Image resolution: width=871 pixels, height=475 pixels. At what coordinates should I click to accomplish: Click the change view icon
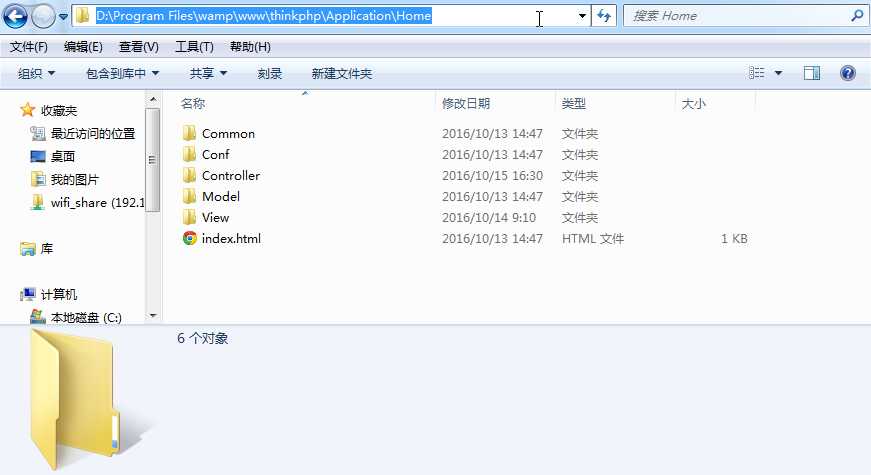click(757, 73)
